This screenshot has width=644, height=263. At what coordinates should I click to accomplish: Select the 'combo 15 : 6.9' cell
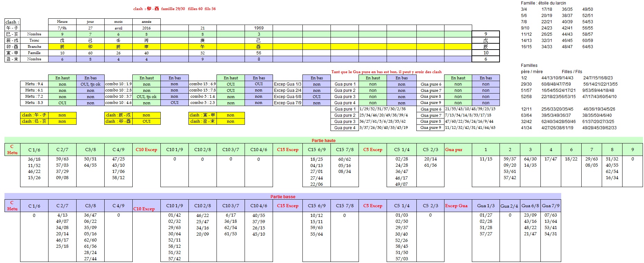click(x=203, y=84)
